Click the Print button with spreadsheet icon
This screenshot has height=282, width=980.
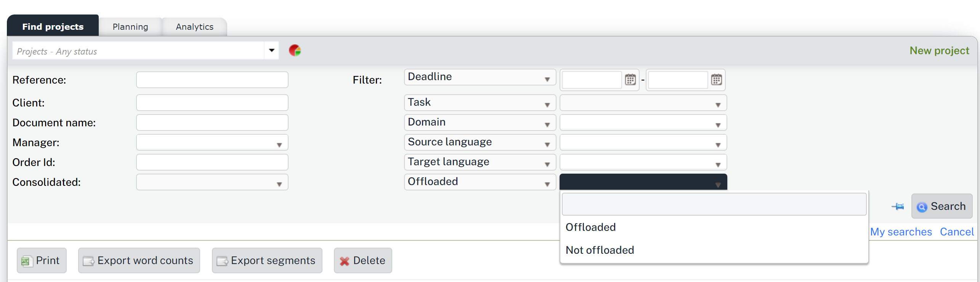point(42,261)
